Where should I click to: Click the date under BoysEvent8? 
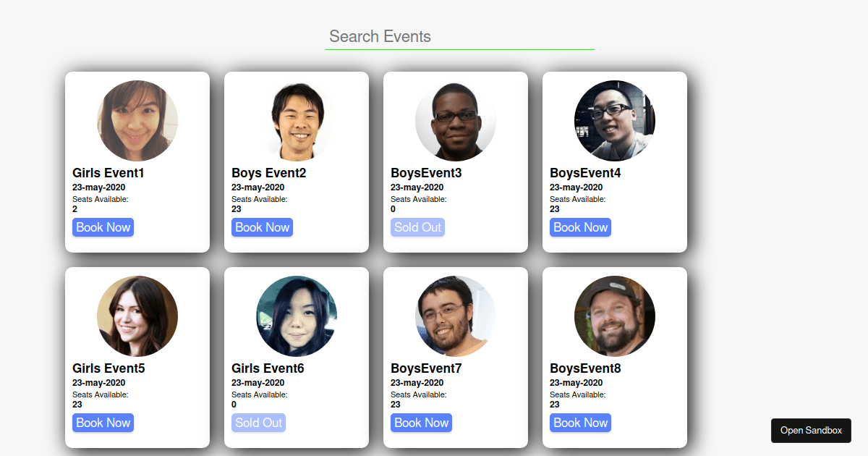coord(576,383)
